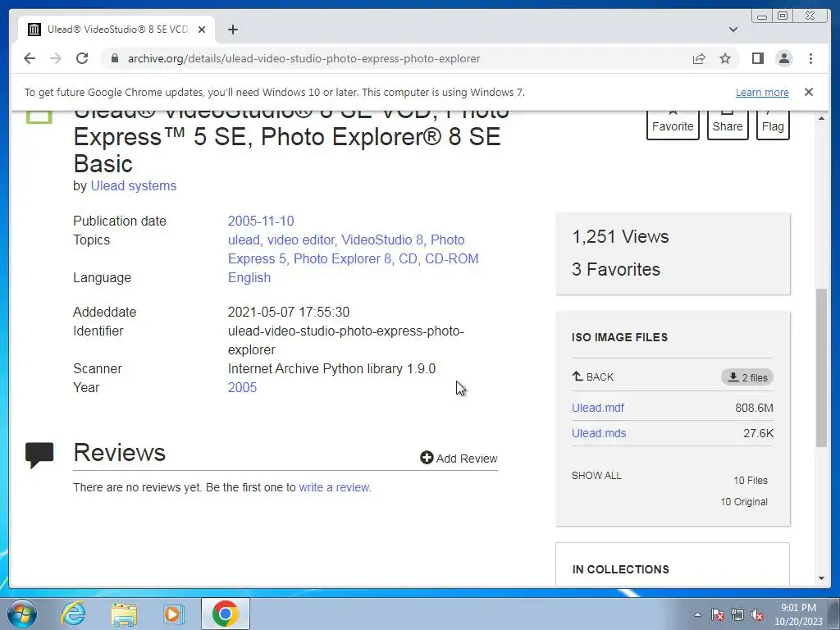This screenshot has width=840, height=630.
Task: Close the Ulead VideoStudio tab
Action: tap(202, 30)
